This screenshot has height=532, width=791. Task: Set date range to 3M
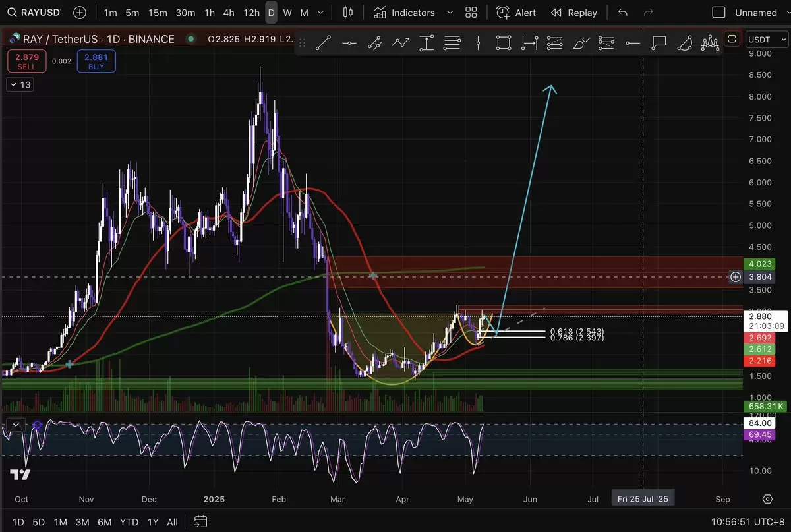coord(82,522)
